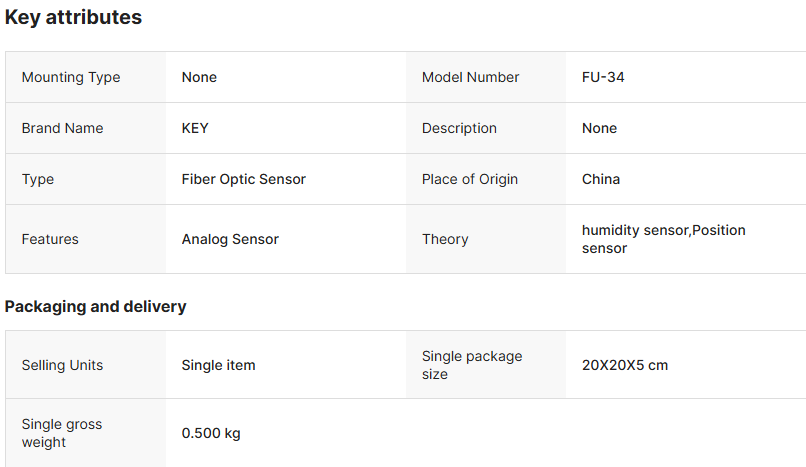Click the Description label

point(459,128)
